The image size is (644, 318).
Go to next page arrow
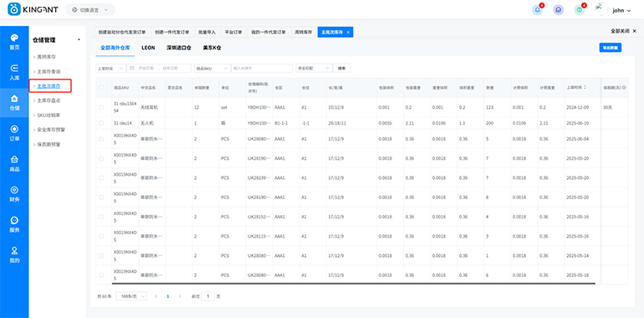point(180,296)
